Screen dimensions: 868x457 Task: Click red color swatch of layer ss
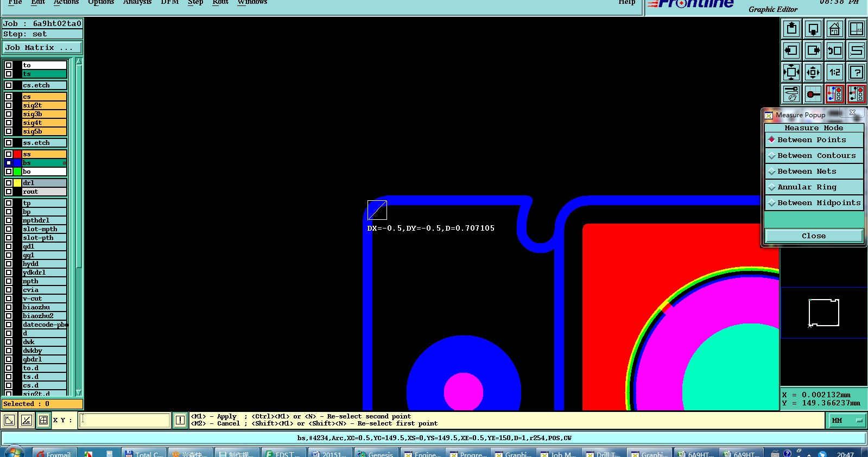click(17, 154)
